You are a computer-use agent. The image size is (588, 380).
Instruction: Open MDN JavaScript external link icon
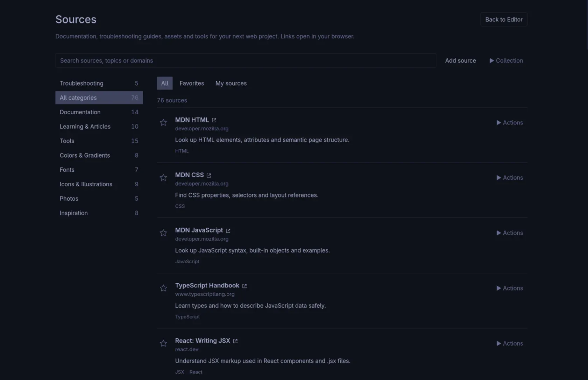tap(228, 230)
